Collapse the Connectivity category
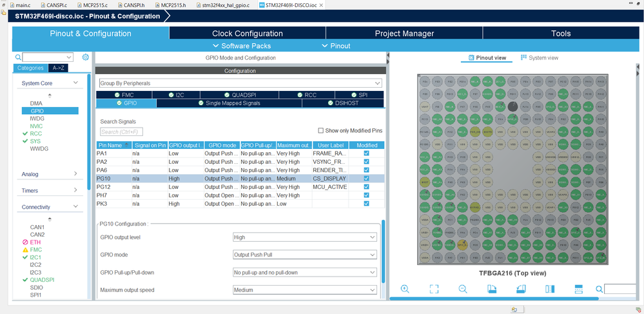 click(x=75, y=207)
